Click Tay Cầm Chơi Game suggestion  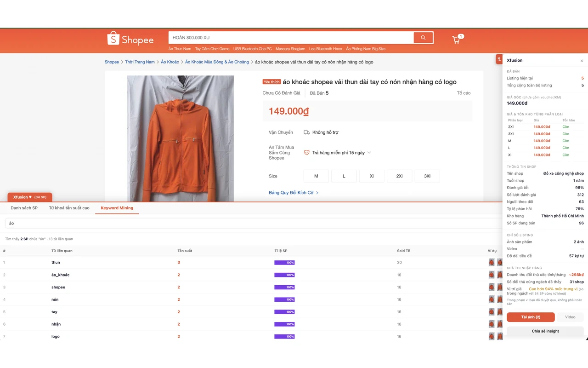tap(212, 49)
